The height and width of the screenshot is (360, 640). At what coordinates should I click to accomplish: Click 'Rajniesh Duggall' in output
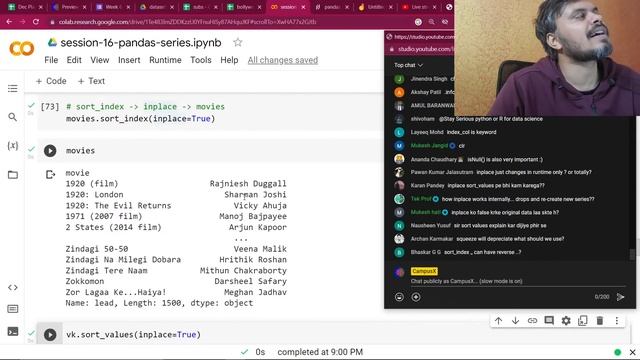click(x=248, y=184)
